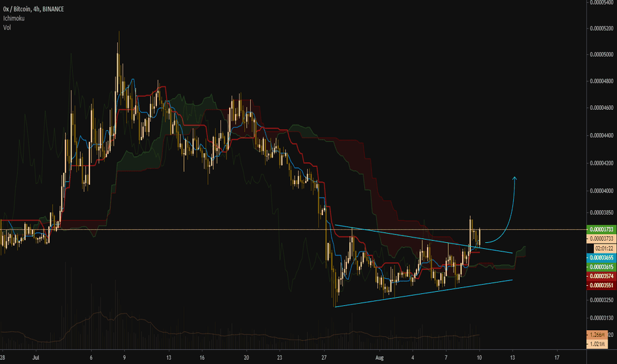Click the dark red 0.00003551 price tag
Screen dimensions: 617x364
(x=601, y=285)
